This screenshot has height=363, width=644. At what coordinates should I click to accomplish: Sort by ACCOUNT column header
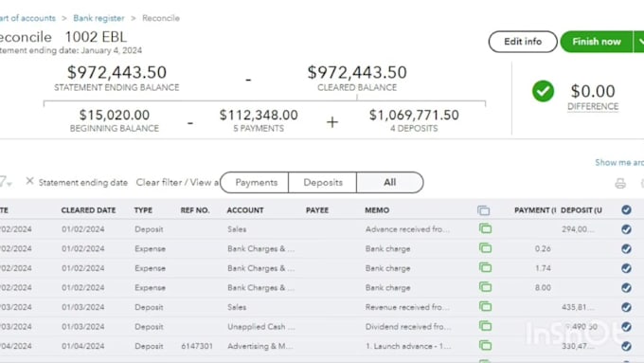[x=245, y=210]
